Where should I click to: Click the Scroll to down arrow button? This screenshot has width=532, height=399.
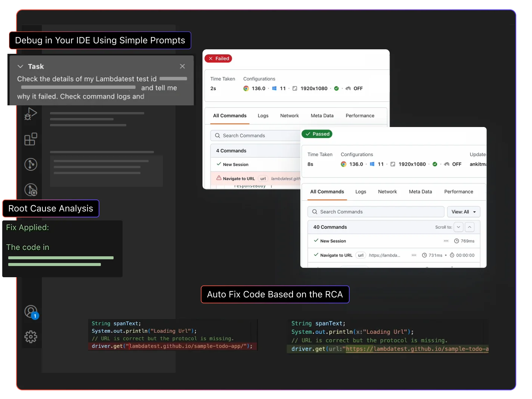coord(458,227)
